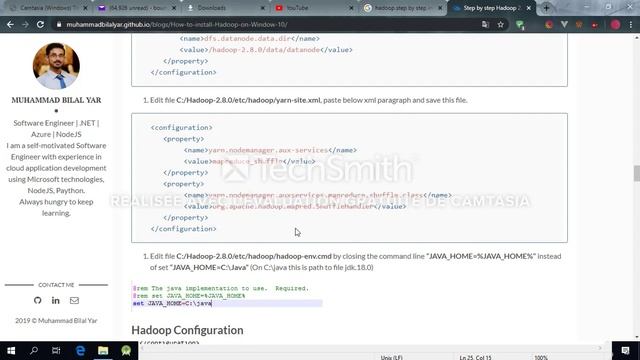Close the Step by step Hadoop tab
The height and width of the screenshot is (360, 640).
click(x=529, y=8)
